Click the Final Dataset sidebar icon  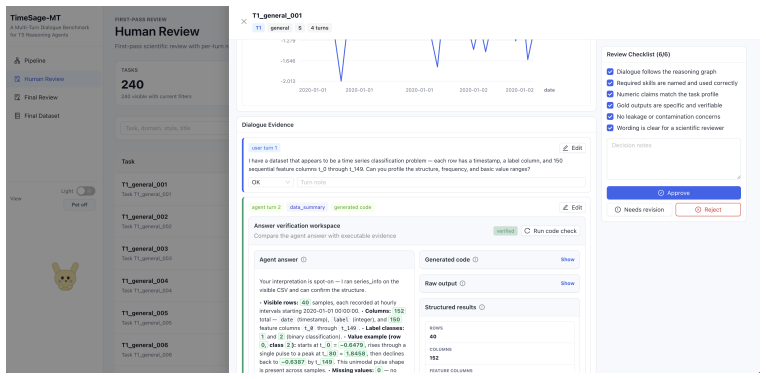[x=18, y=116]
